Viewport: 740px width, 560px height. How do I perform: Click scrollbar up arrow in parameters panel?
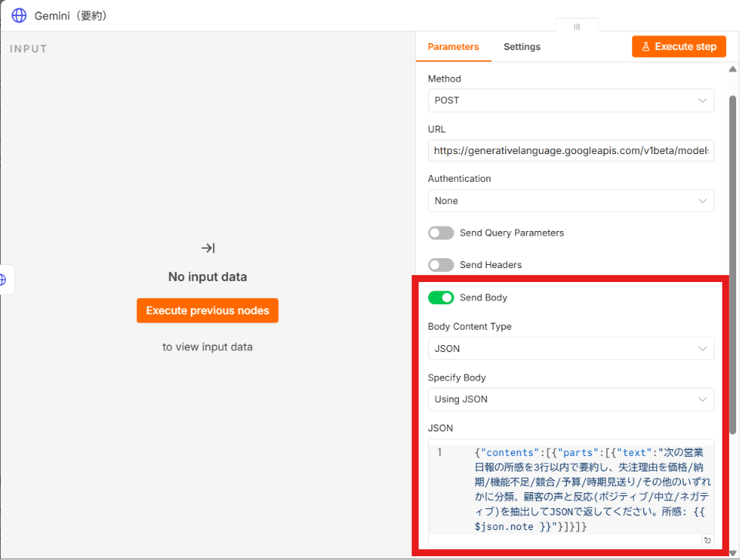click(732, 69)
